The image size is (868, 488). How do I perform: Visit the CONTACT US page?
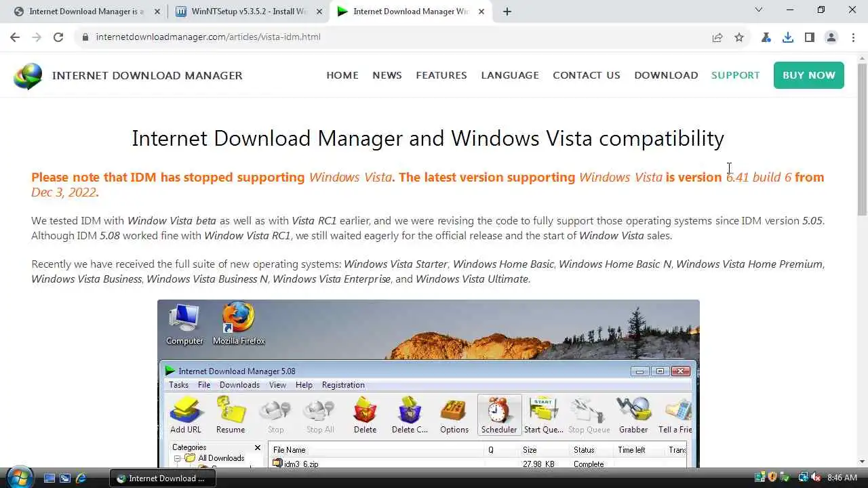(587, 75)
